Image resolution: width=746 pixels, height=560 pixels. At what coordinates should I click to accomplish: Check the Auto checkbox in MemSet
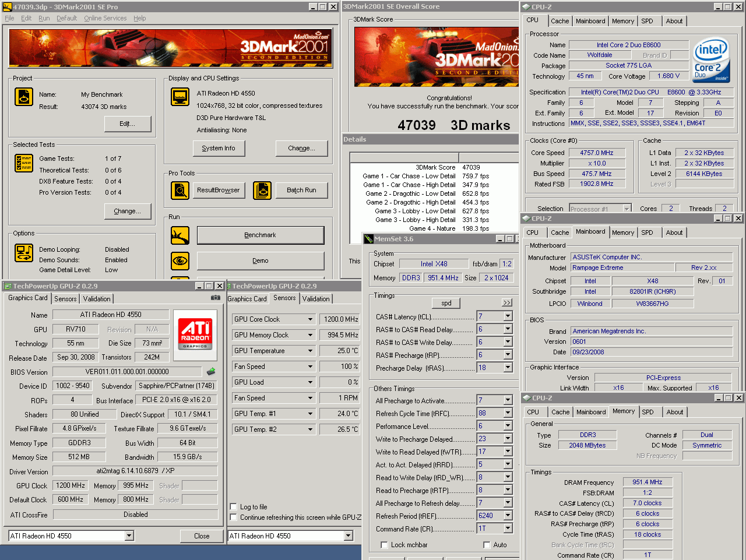[487, 545]
